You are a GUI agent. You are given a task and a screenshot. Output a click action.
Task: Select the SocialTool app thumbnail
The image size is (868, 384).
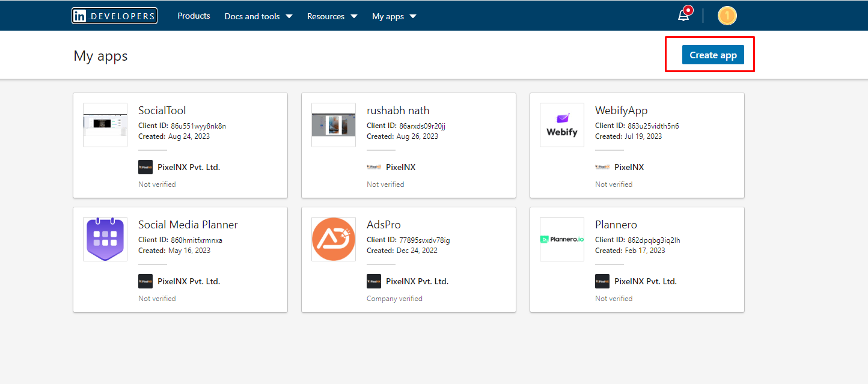click(x=105, y=124)
